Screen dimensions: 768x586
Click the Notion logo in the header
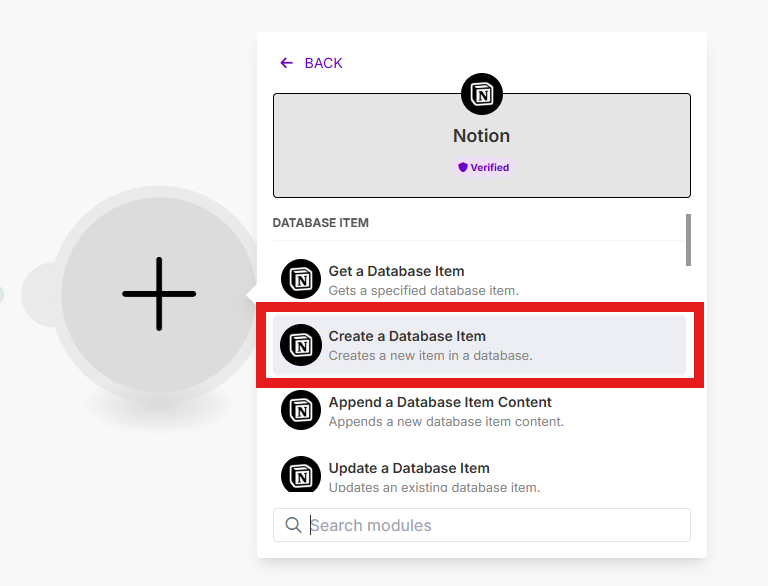click(x=482, y=94)
